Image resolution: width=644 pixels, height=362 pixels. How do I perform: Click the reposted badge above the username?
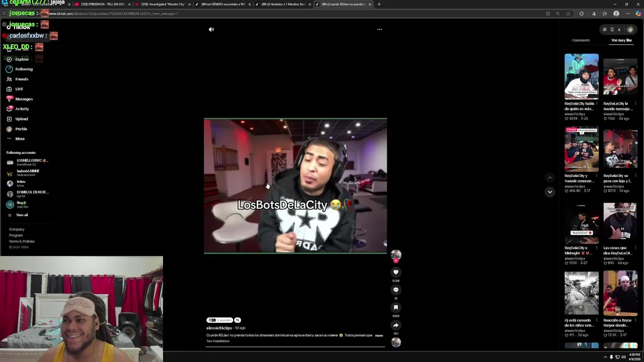[219, 320]
